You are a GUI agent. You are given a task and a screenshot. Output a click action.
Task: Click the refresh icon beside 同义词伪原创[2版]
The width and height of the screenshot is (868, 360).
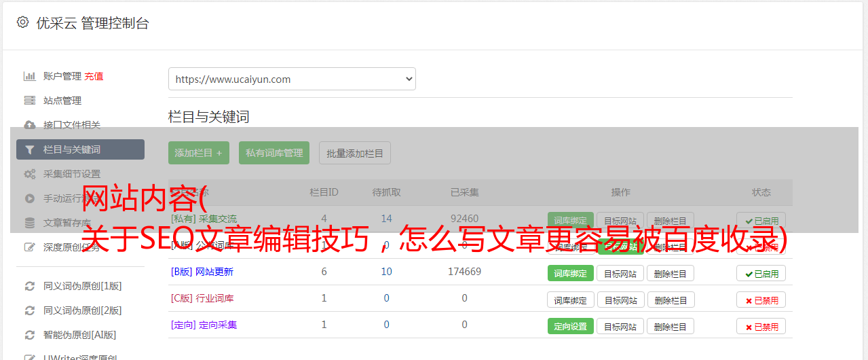point(29,310)
